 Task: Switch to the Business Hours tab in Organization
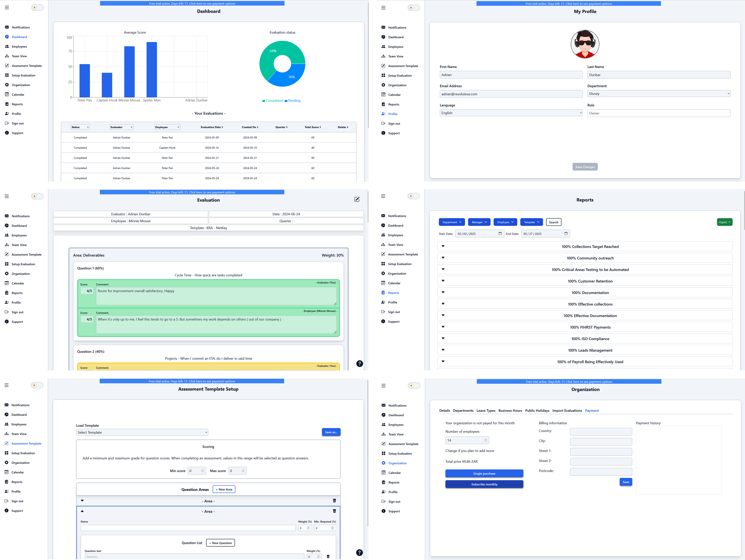[510, 410]
